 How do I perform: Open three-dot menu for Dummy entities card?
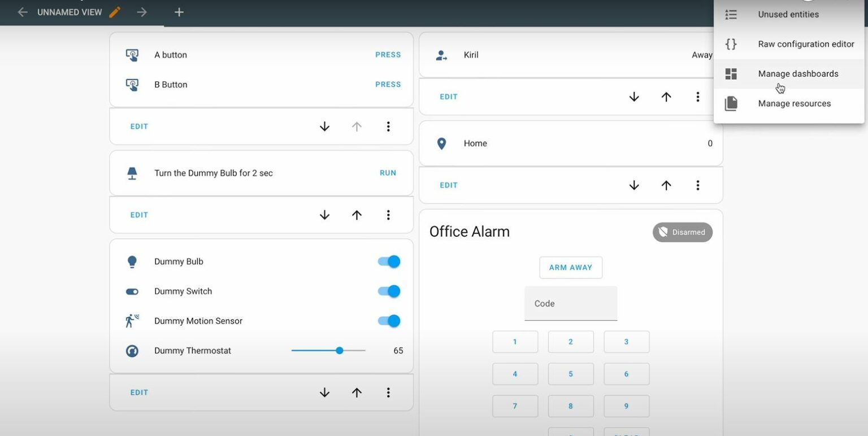tap(388, 393)
